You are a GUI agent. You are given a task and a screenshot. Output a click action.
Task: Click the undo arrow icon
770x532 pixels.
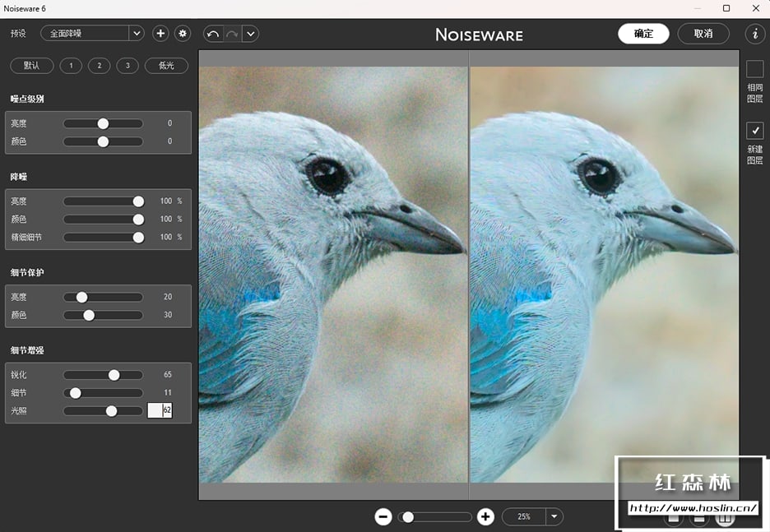pos(213,34)
